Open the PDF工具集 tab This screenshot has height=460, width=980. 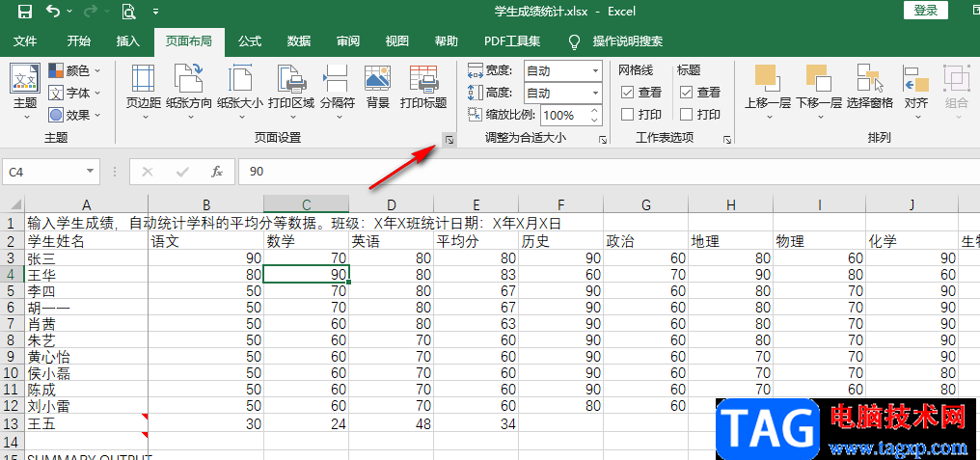pos(512,41)
